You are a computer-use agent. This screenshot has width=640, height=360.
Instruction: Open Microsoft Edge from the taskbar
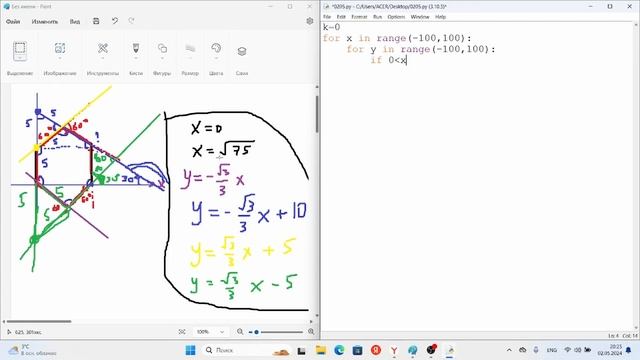pyautogui.click(x=339, y=350)
